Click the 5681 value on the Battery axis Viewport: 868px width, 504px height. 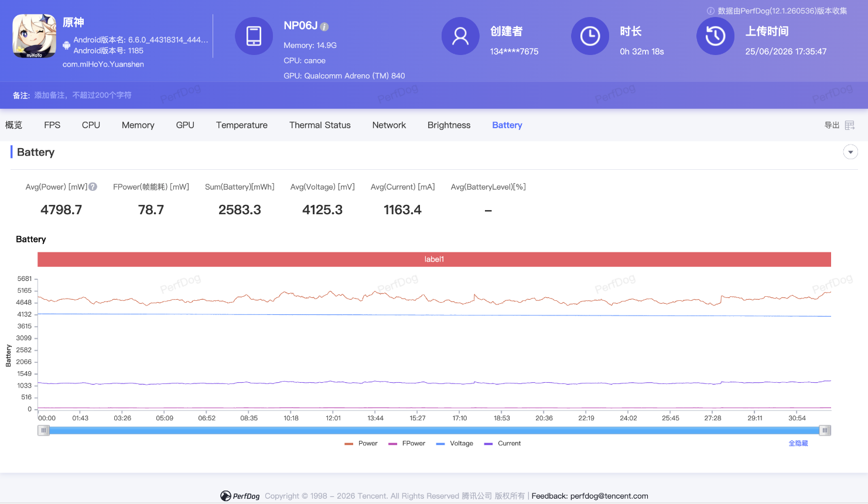(x=25, y=279)
